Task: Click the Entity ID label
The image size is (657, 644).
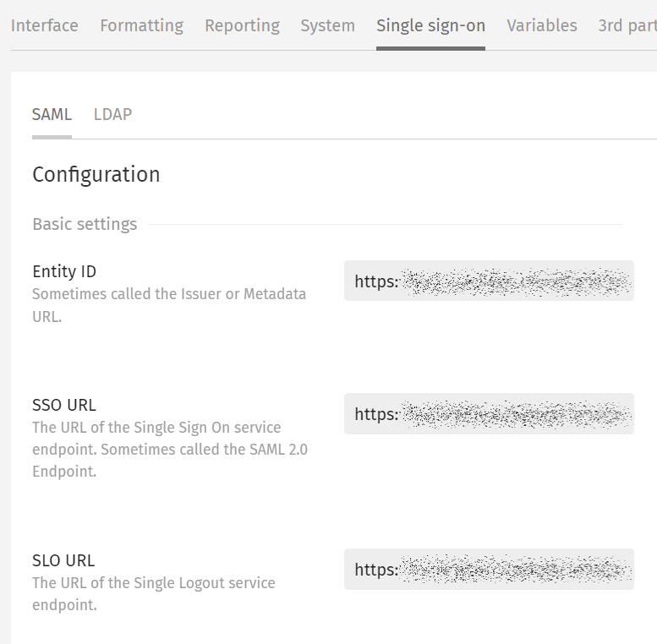Action: (x=64, y=271)
